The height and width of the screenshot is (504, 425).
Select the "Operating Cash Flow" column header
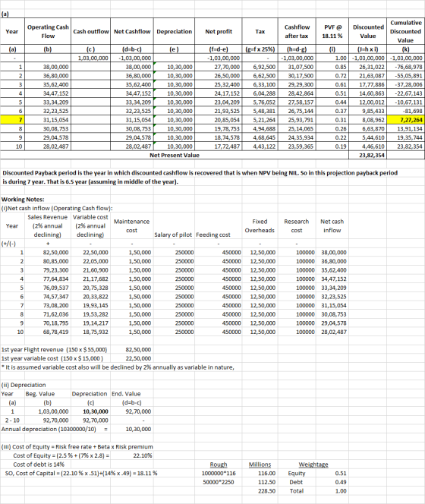pyautogui.click(x=48, y=32)
